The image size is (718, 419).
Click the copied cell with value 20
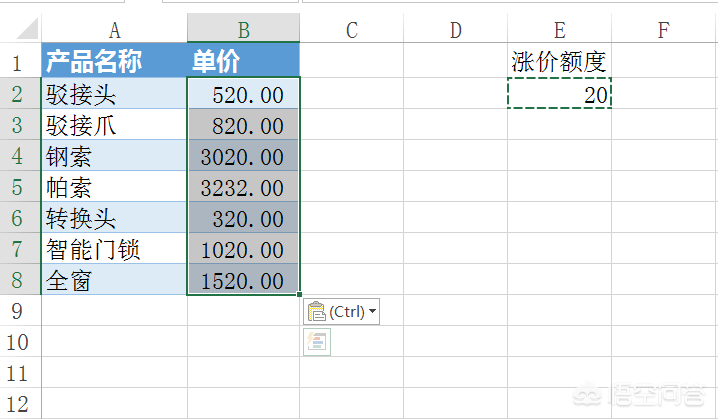tap(559, 94)
